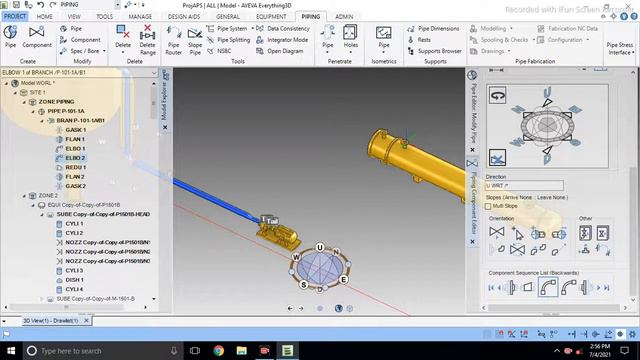Viewport: 640px width, 360px height.
Task: Click the second icon in Other group
Action: tap(602, 233)
